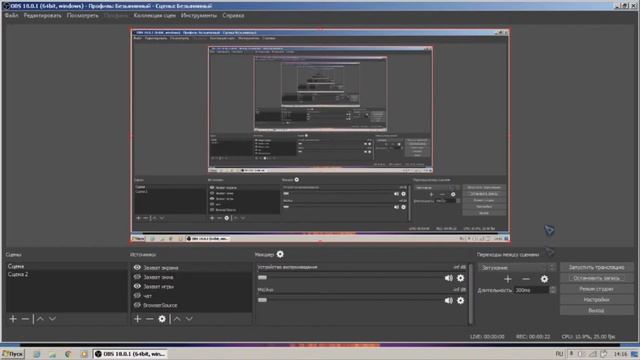640x360 pixels.
Task: Mute Mic/Aux speaker icon
Action: (449, 300)
